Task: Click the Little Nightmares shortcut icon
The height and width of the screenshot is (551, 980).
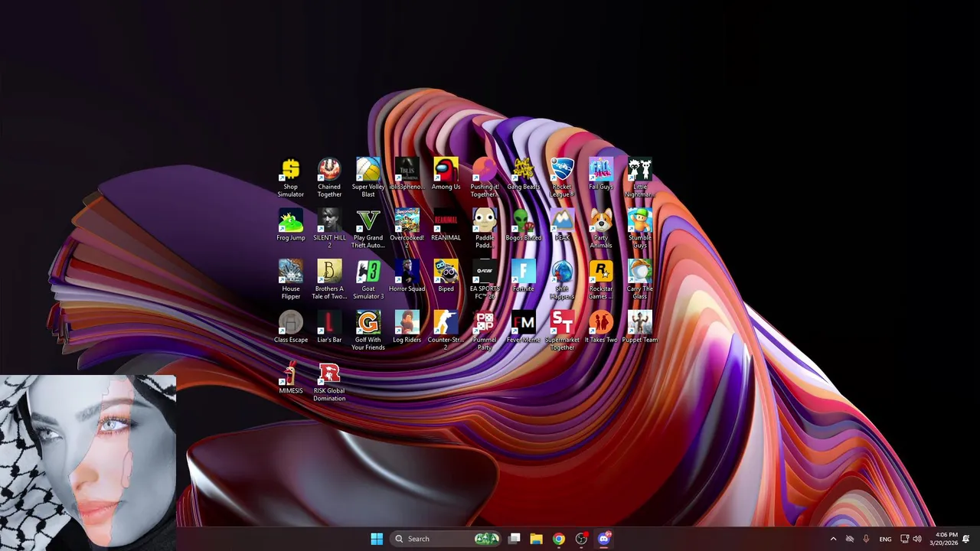Action: pos(640,178)
